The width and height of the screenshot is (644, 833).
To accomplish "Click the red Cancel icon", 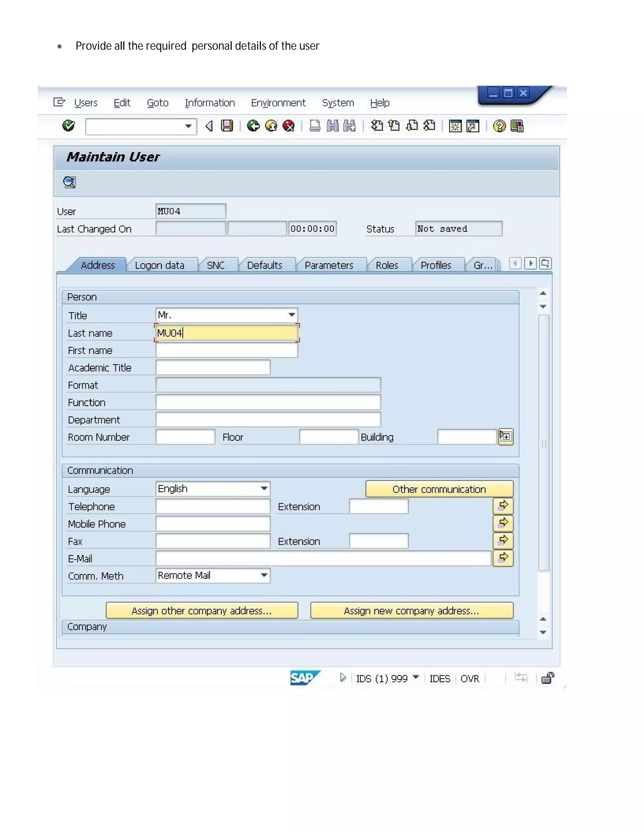I will tap(289, 125).
